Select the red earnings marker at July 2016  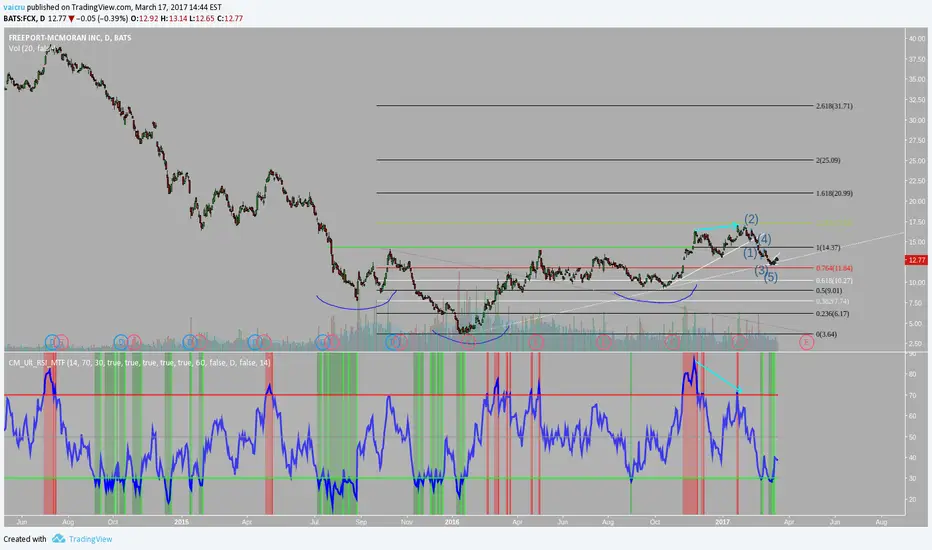604,342
